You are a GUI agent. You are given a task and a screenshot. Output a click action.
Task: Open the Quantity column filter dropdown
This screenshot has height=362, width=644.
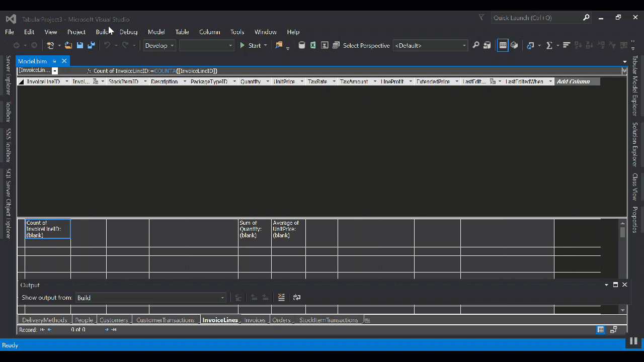click(267, 81)
